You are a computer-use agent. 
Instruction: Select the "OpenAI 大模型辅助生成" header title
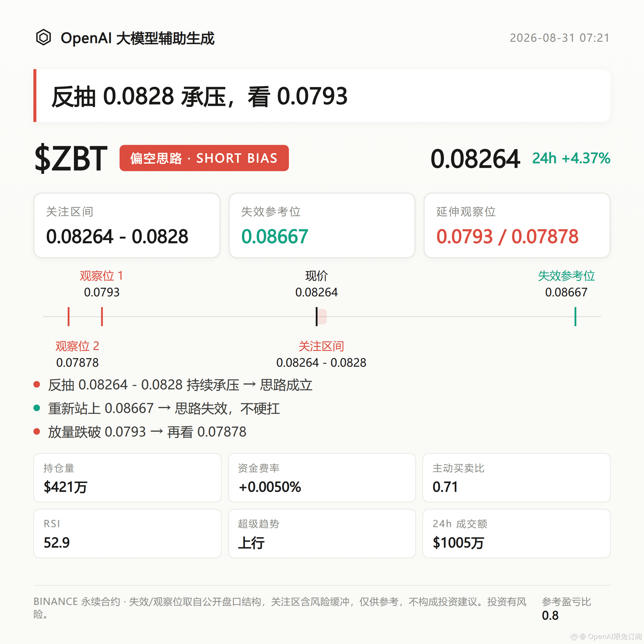[x=137, y=38]
